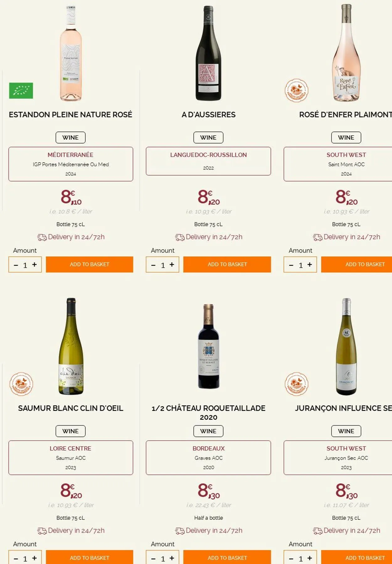This screenshot has height=564, width=392.
Task: Add A d'Aussieres to basket
Action: 227,264
